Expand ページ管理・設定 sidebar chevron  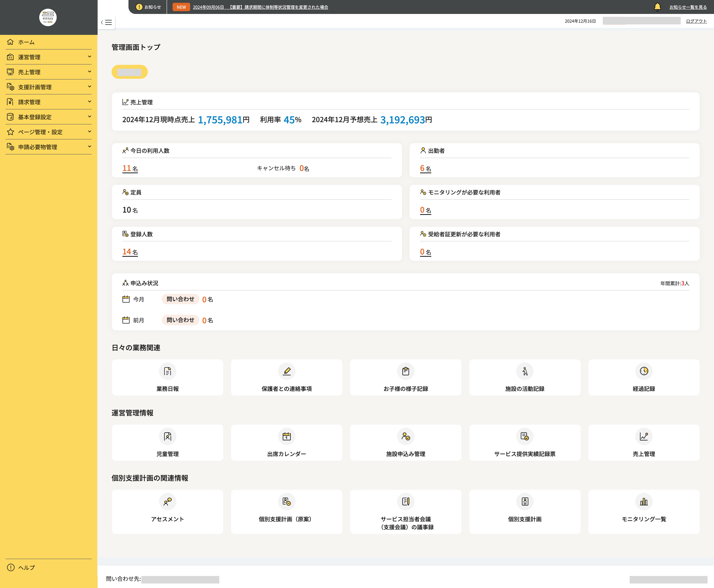89,131
